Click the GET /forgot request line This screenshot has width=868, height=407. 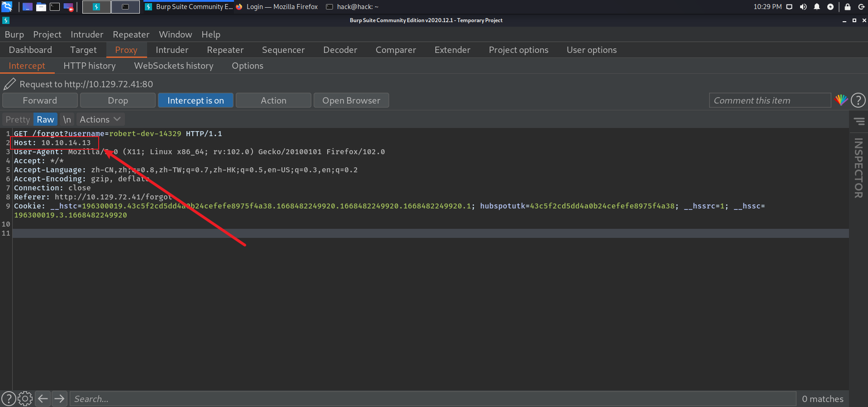point(118,134)
